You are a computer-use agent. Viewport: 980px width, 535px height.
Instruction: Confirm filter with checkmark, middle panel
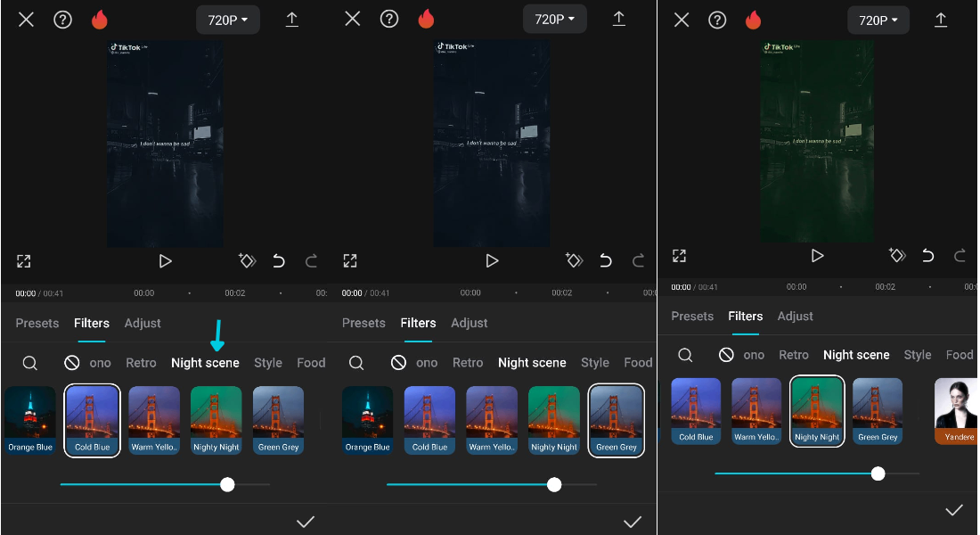click(x=633, y=522)
